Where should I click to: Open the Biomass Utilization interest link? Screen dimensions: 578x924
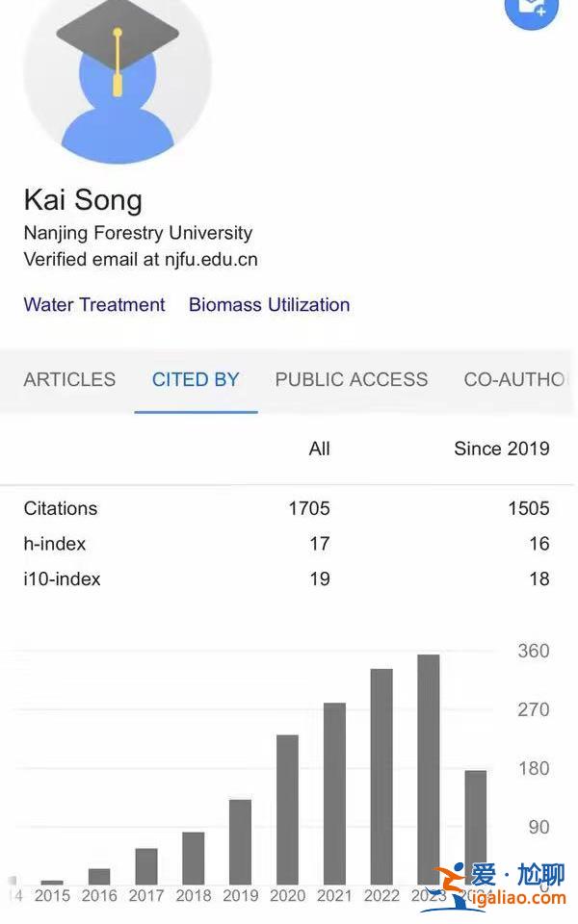269,305
